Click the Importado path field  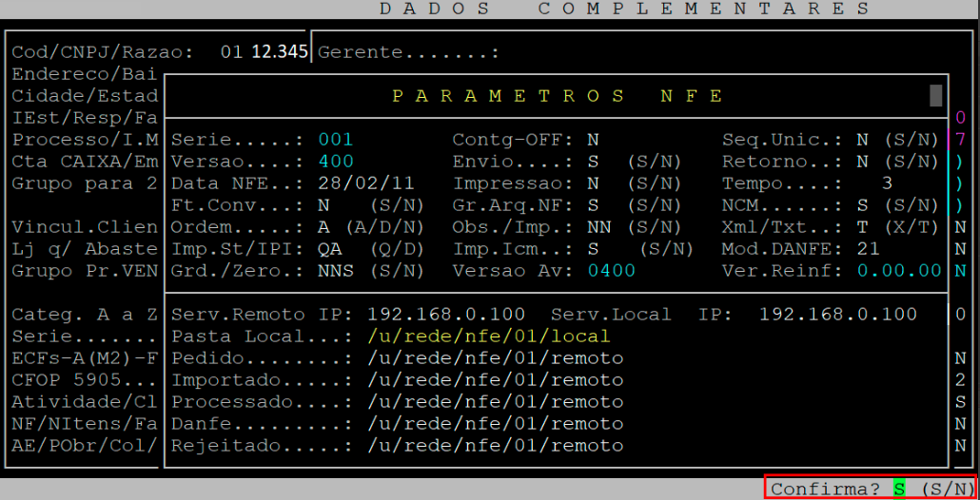coord(495,380)
